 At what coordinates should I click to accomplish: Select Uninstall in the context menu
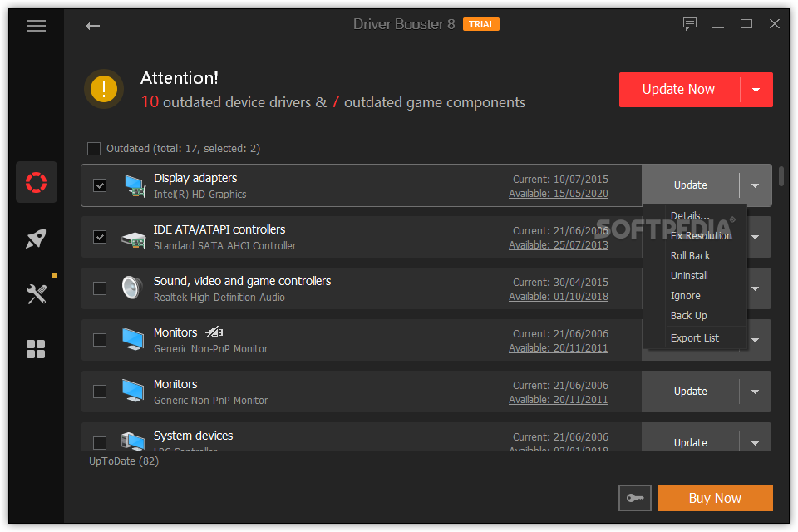[689, 275]
